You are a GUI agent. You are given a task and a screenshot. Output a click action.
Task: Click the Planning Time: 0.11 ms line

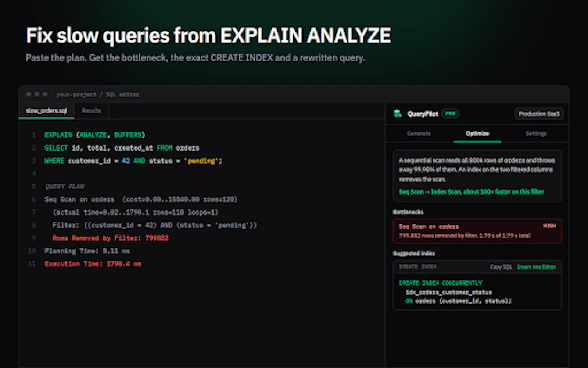coord(87,251)
